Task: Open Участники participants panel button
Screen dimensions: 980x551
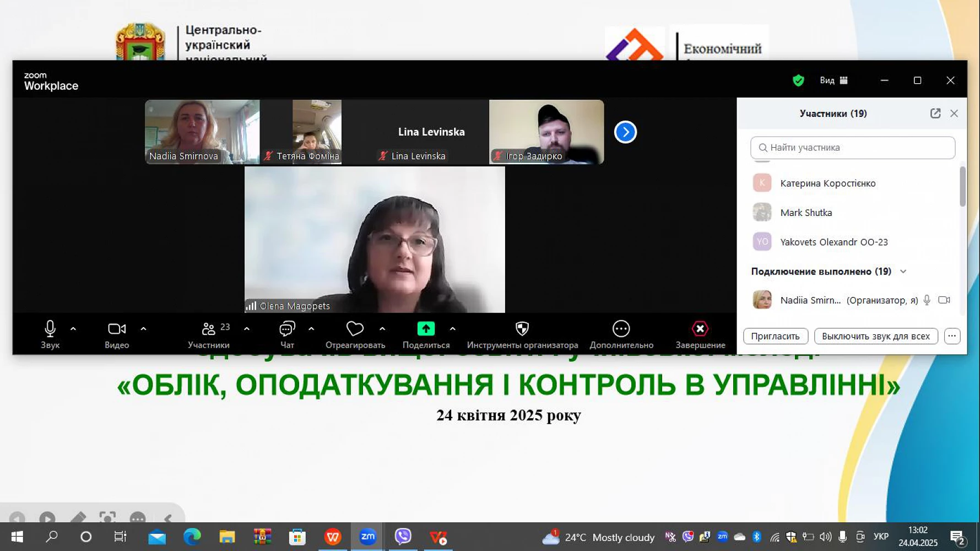Action: 209,334
